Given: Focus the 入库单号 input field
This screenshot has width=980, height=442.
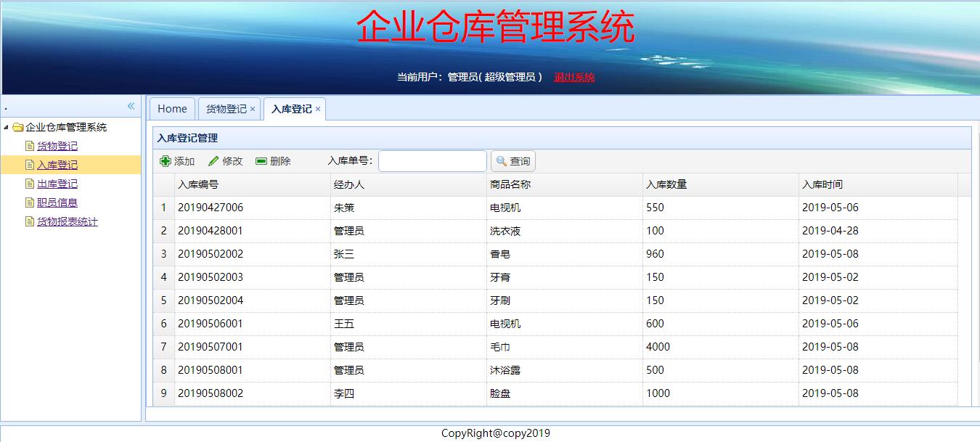Looking at the screenshot, I should [433, 161].
